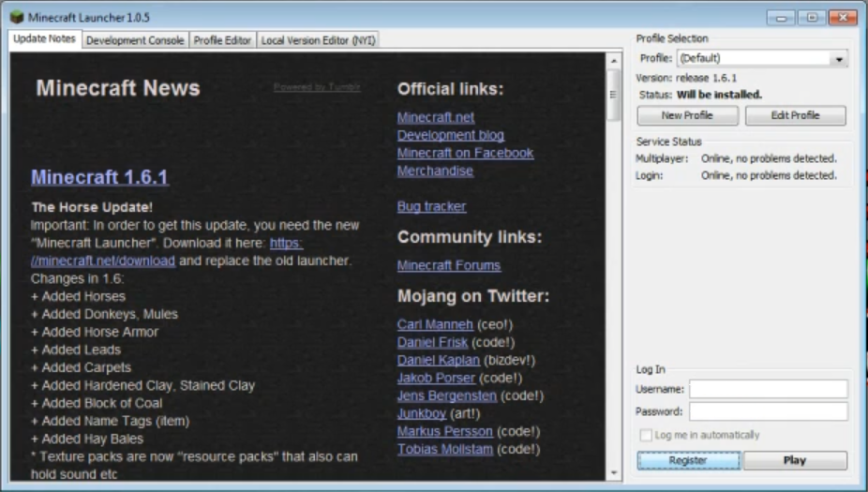Open Carl Manneh's Twitter link
868x492 pixels.
(435, 324)
